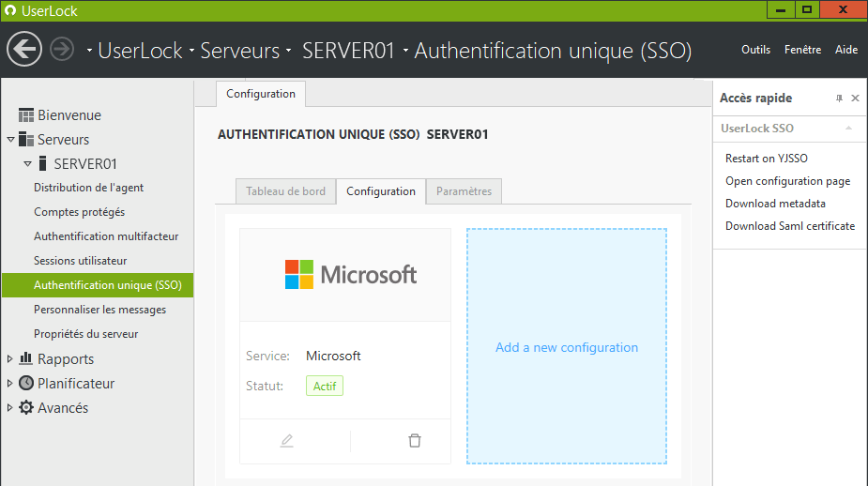Delete Microsoft configuration with trash icon
This screenshot has height=486, width=868.
coord(415,441)
